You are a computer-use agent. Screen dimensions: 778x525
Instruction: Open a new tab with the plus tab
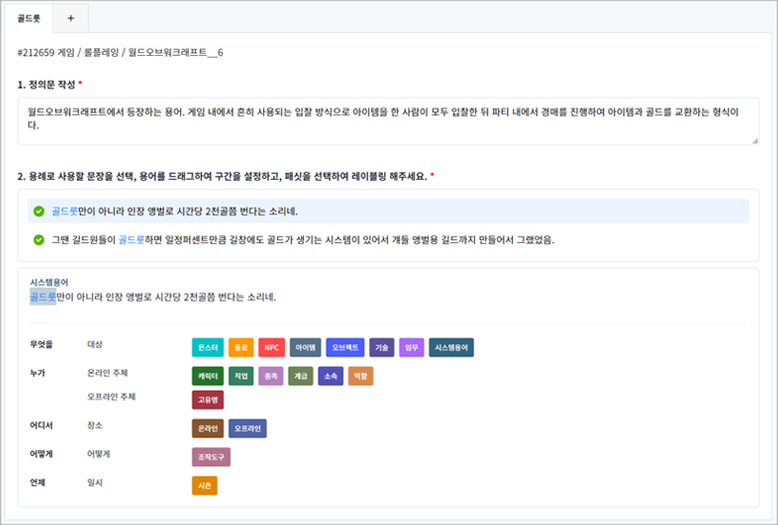point(70,18)
